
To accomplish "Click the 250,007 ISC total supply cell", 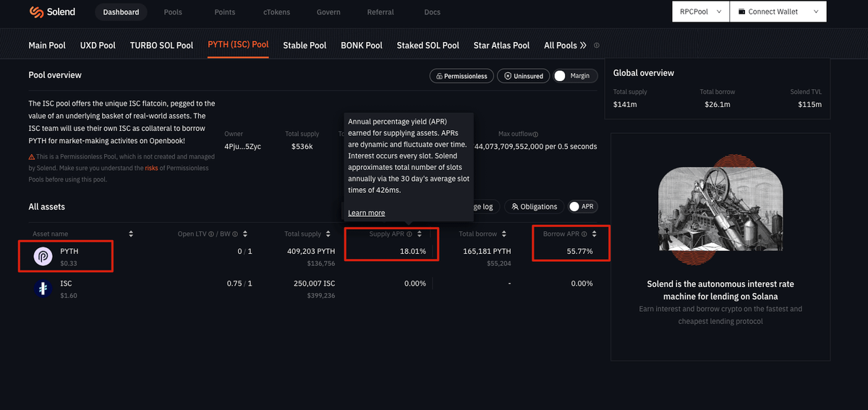I will (314, 283).
